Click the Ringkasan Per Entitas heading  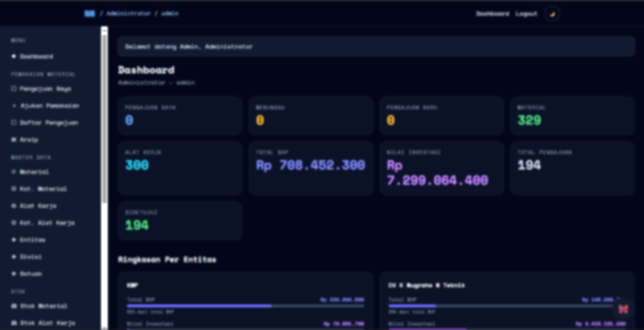pos(167,259)
